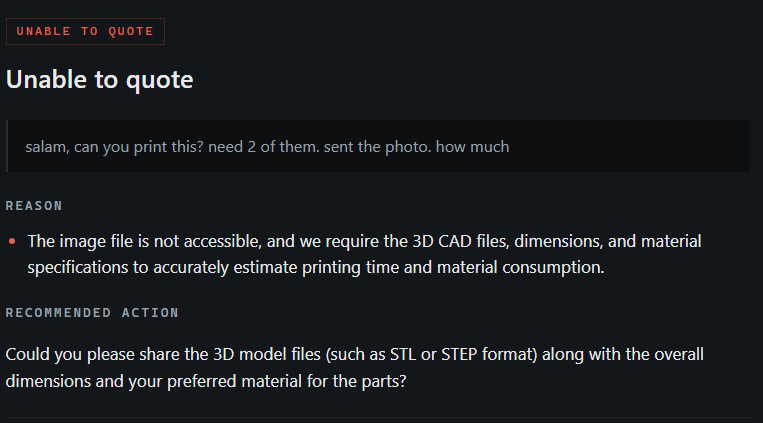This screenshot has height=423, width=763.
Task: Select the red bullet point in Reason list
Action: click(12, 241)
